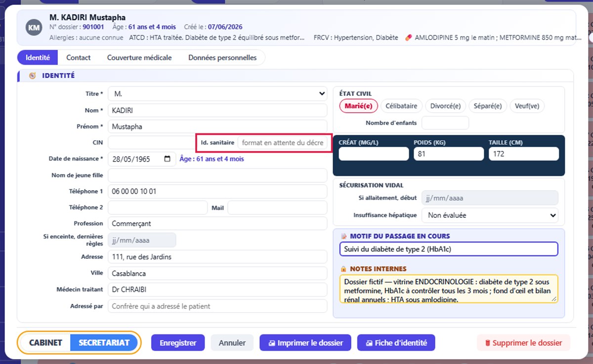Image resolution: width=593 pixels, height=364 pixels.
Task: Select Divorcé(e) civil status
Action: [x=445, y=106]
